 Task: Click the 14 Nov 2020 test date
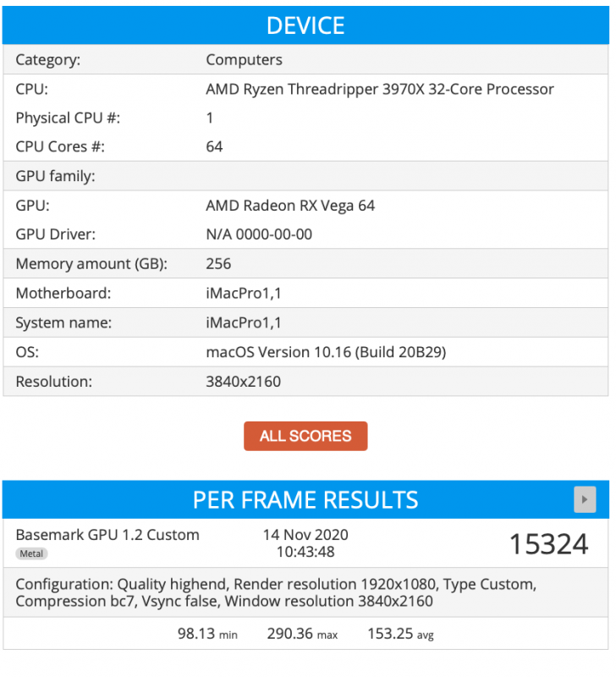[305, 535]
